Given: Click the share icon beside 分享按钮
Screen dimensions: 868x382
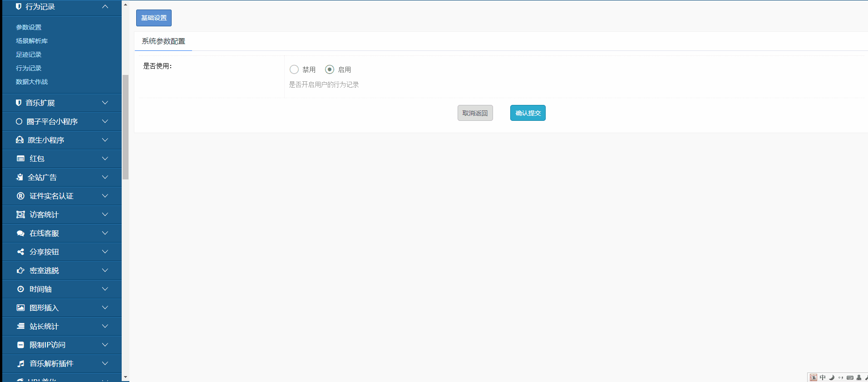Looking at the screenshot, I should point(20,252).
